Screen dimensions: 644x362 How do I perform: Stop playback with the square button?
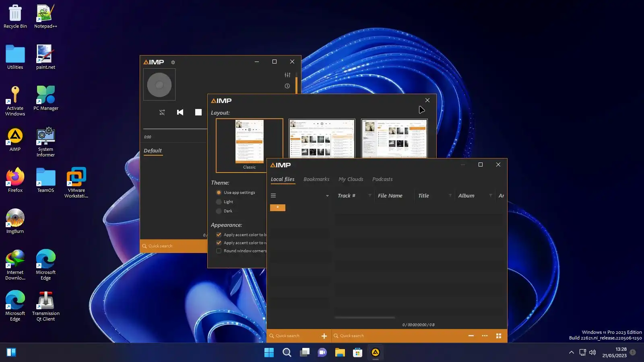coord(198,112)
